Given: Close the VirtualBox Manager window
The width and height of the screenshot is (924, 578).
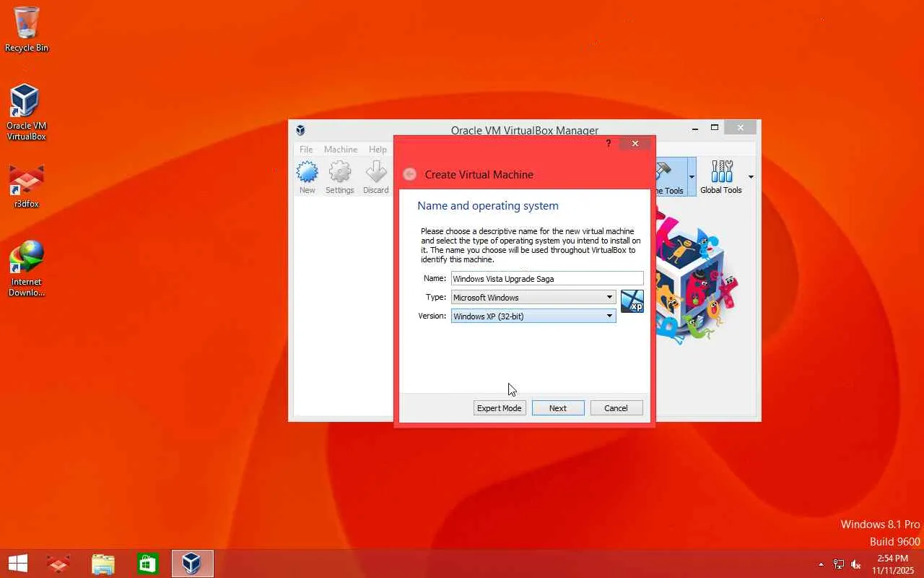Looking at the screenshot, I should tap(741, 129).
